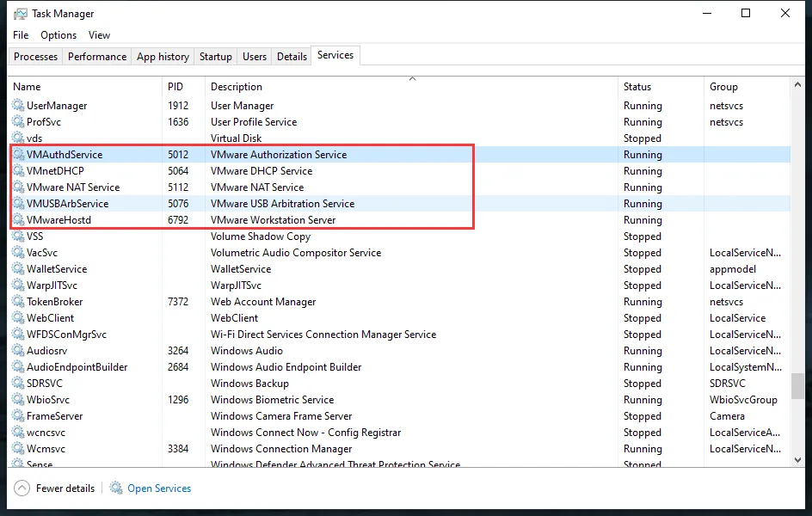The width and height of the screenshot is (812, 516).
Task: Click the gear icon beside AudioEndpointBuilder
Action: click(x=18, y=367)
